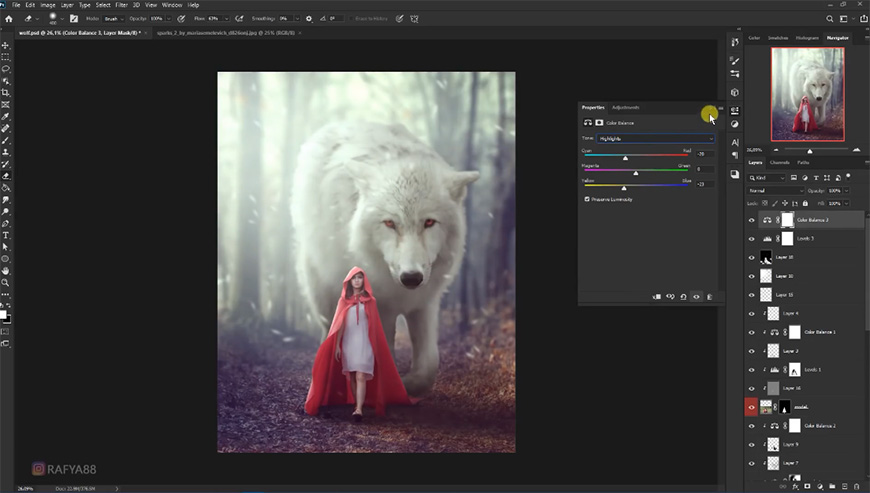Open smoothing options gear icon

coord(309,19)
